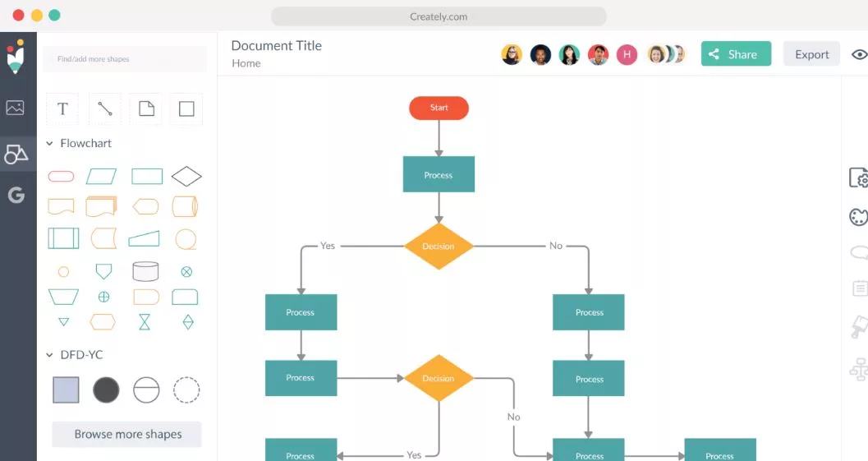Pick the direct data horizontal cylinder shape
The width and height of the screenshot is (868, 461).
pos(185,207)
